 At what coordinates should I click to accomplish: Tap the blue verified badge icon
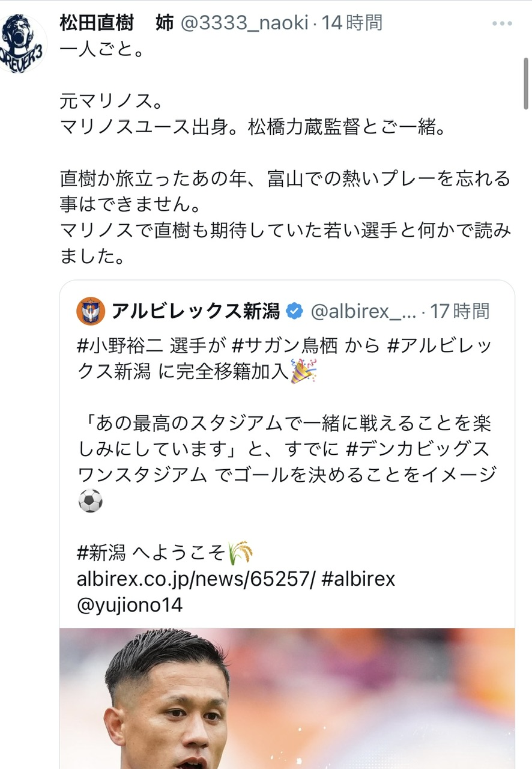[294, 311]
